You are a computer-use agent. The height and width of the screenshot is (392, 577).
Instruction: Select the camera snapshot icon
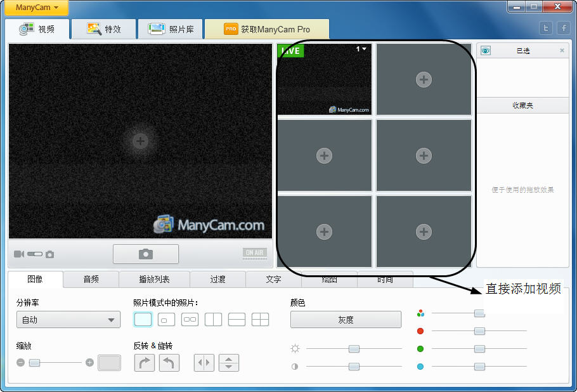tap(145, 254)
